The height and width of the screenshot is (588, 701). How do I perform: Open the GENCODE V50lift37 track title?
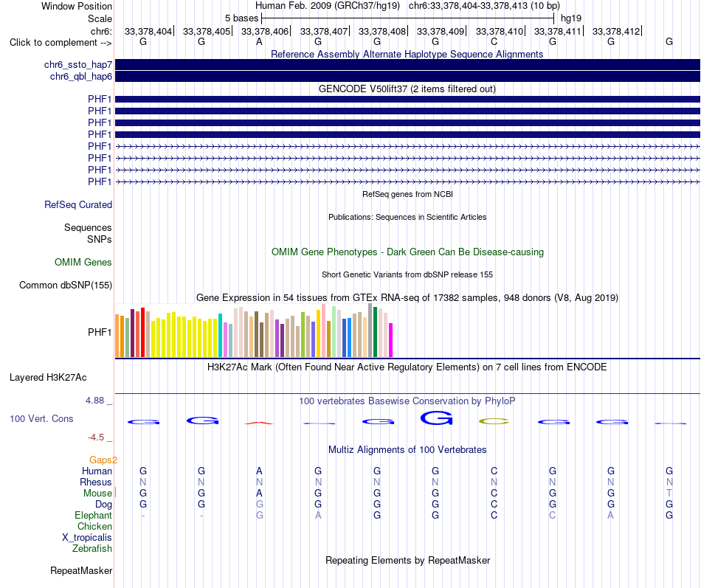(x=407, y=89)
